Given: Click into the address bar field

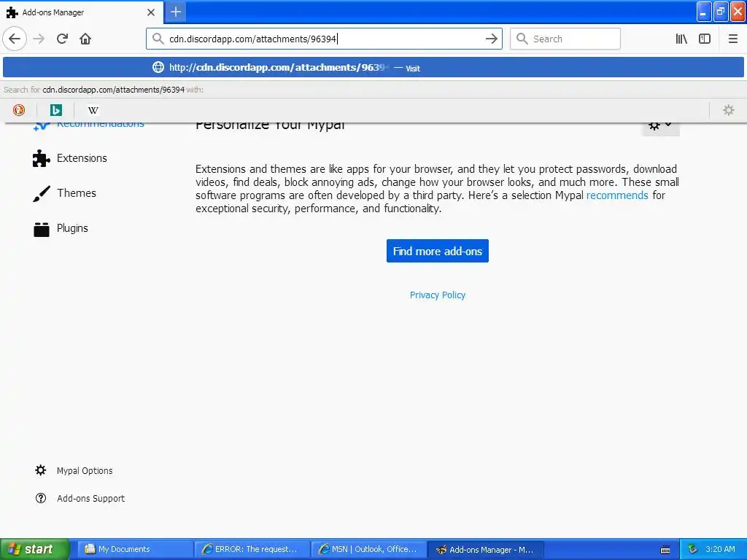Looking at the screenshot, I should click(x=324, y=39).
